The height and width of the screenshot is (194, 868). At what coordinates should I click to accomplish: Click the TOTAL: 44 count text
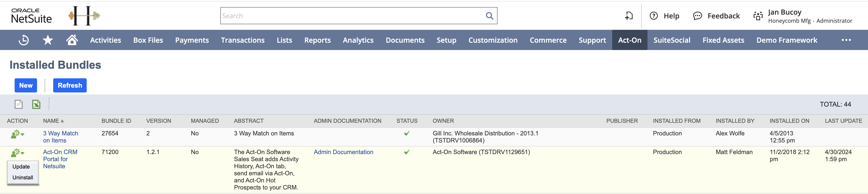835,104
